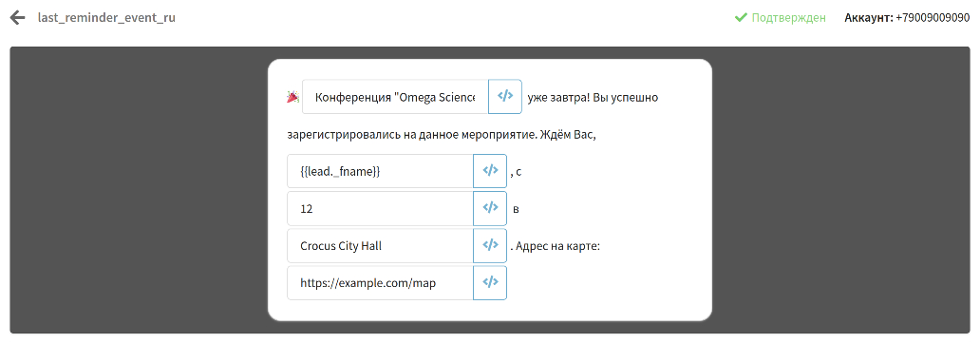Open variable picker beside Crocus City Hall
The width and height of the screenshot is (980, 343).
[x=490, y=245]
